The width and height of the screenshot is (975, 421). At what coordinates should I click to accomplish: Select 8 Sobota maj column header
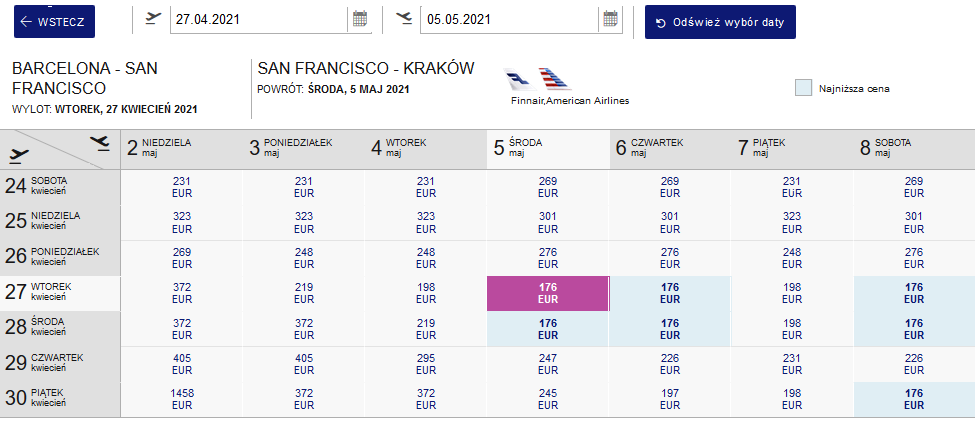(x=914, y=149)
